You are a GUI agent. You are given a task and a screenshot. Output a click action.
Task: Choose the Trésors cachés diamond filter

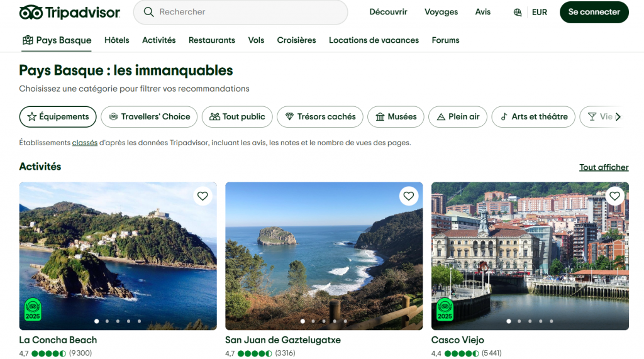coord(320,116)
